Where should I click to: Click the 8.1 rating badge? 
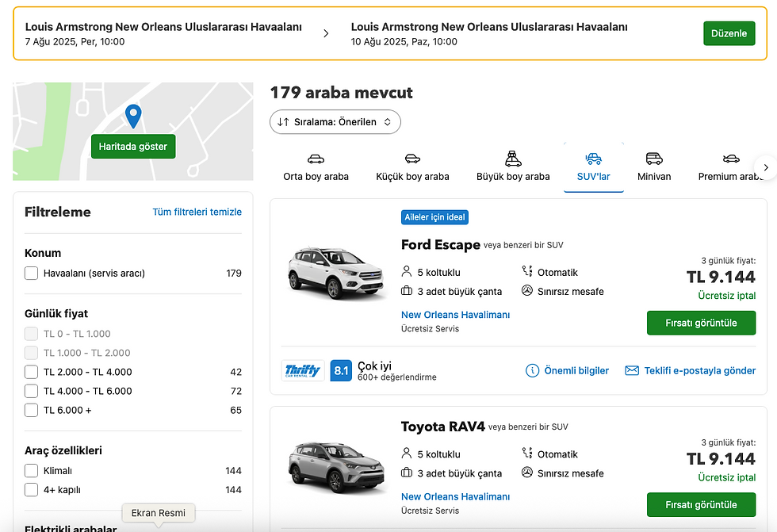(x=341, y=370)
